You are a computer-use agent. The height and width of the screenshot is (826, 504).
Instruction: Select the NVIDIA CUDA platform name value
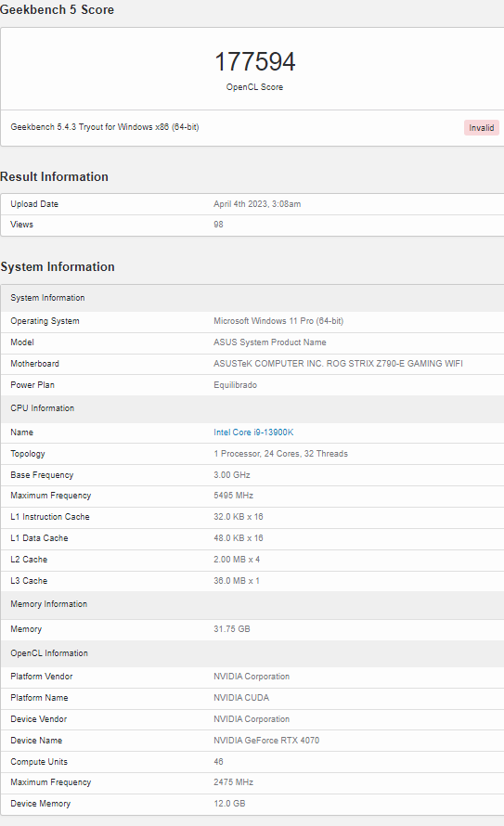[x=241, y=698]
